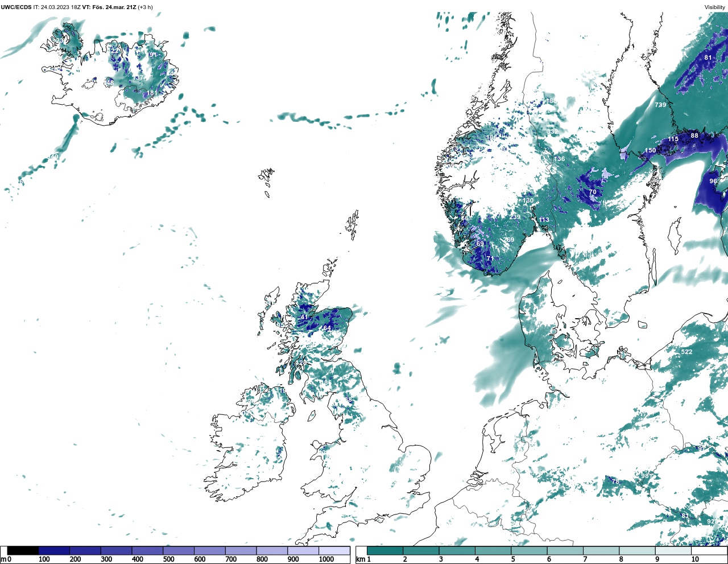This screenshot has width=728, height=564.
Task: Click the black 0–100 m legend swatch
Action: click(x=23, y=551)
